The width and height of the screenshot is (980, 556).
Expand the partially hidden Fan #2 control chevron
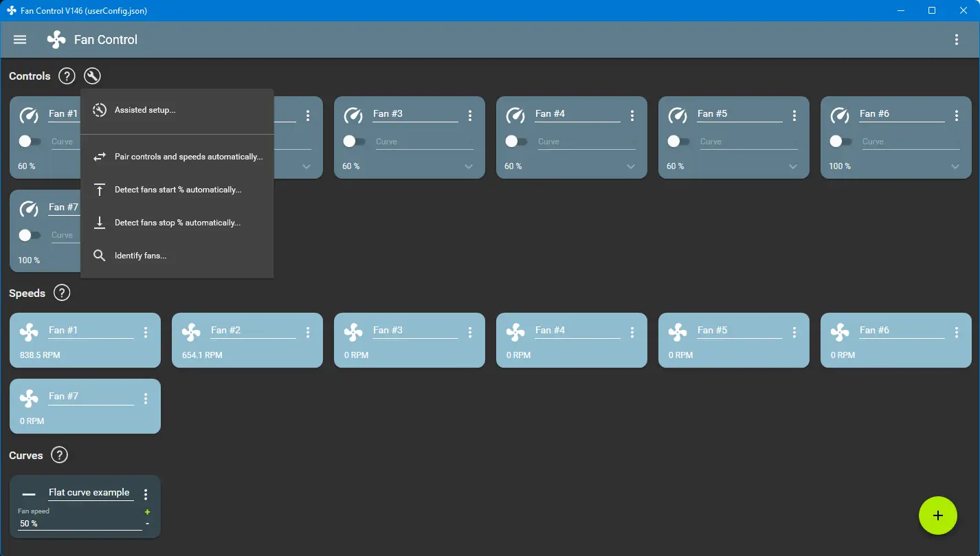(x=307, y=167)
